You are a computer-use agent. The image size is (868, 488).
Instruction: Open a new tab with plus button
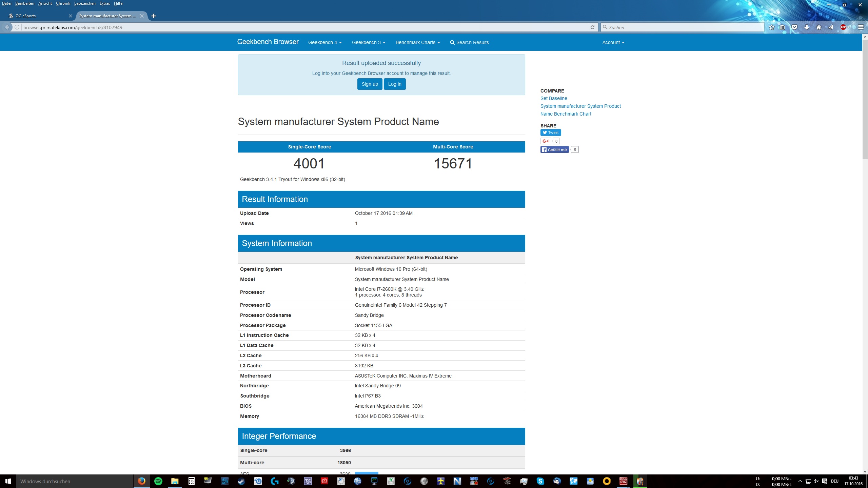154,16
